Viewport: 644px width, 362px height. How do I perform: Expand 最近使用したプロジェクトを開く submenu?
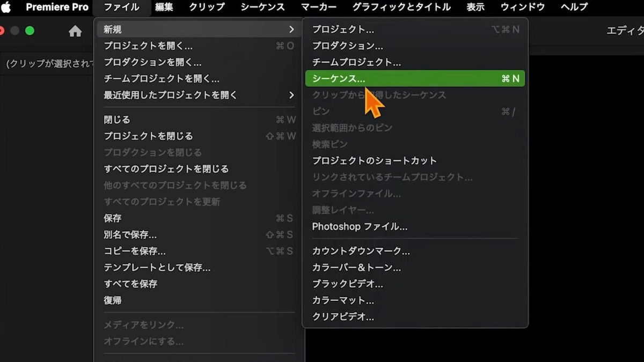click(199, 95)
